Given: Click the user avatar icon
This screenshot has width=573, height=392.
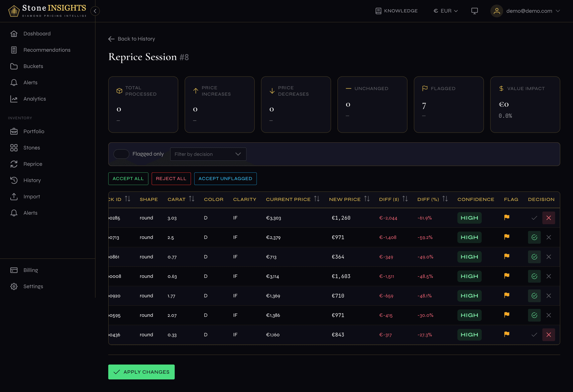Looking at the screenshot, I should click(x=496, y=11).
